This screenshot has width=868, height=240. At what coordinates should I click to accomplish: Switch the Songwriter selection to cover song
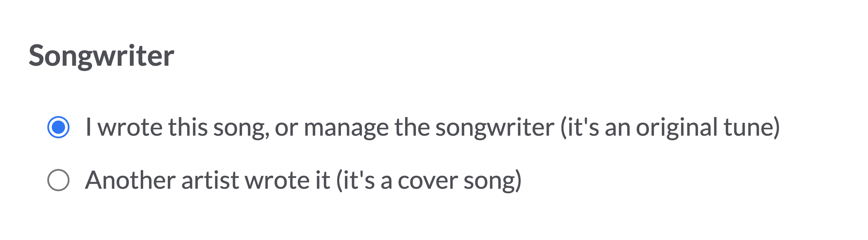click(x=58, y=180)
